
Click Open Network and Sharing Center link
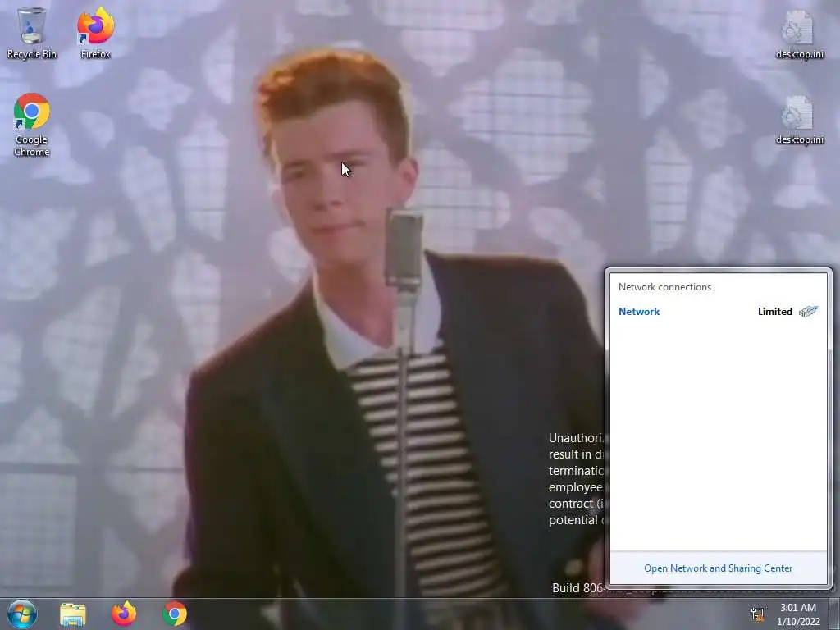click(x=718, y=568)
